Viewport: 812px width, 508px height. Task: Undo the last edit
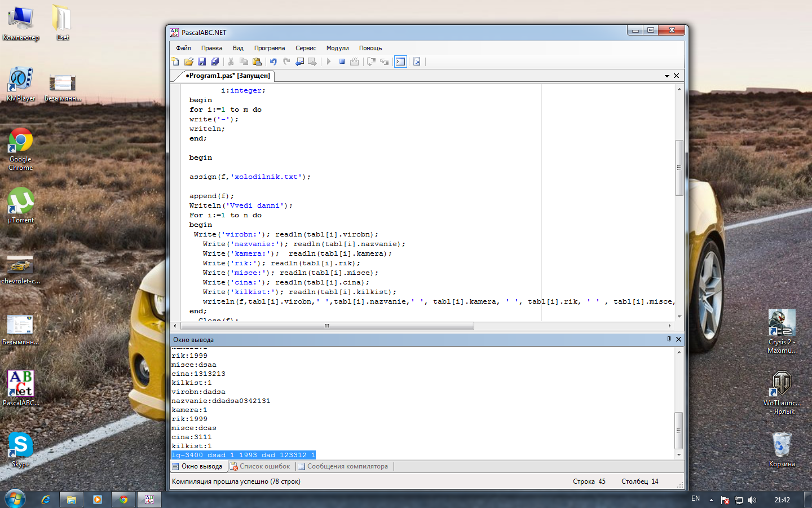click(273, 62)
